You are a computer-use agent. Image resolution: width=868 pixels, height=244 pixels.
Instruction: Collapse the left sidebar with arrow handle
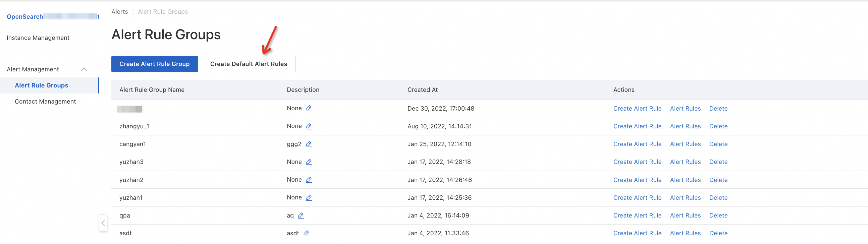[103, 223]
